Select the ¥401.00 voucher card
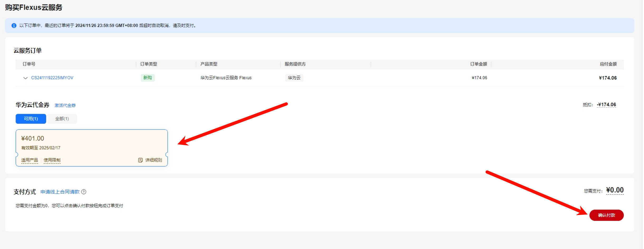Image resolution: width=644 pixels, height=249 pixels. 91,144
